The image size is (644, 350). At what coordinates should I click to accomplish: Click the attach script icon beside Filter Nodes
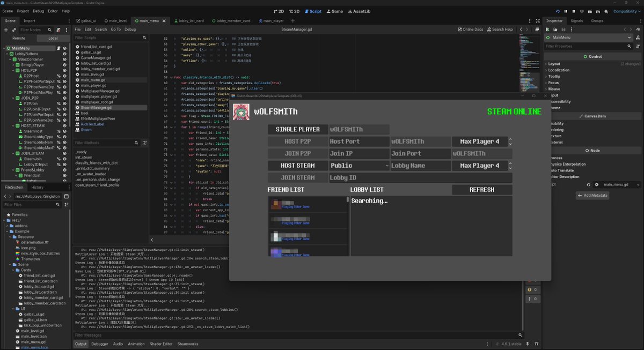coord(58,30)
